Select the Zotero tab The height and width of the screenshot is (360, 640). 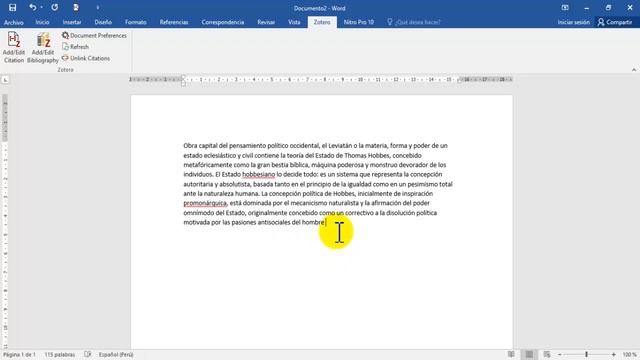tap(322, 22)
